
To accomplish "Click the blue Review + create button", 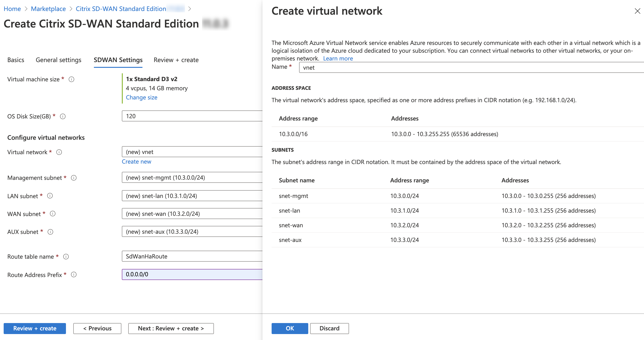I will click(x=35, y=329).
